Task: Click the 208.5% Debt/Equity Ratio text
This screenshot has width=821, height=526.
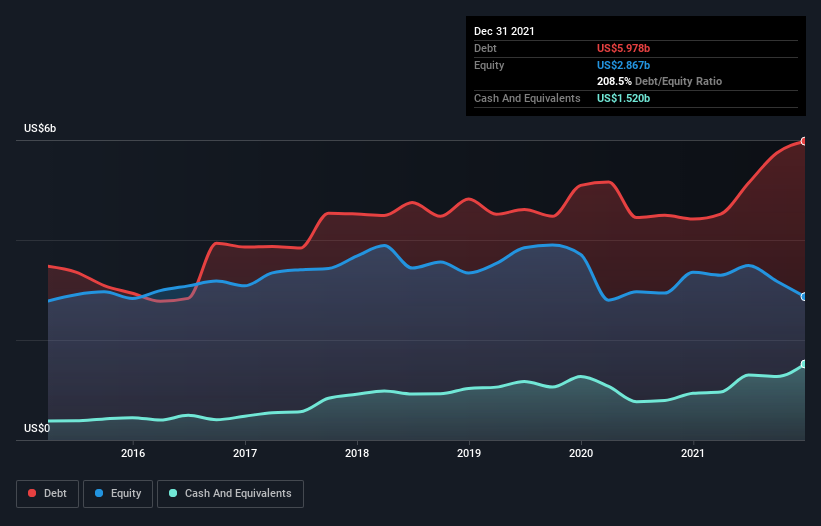Action: (x=659, y=82)
